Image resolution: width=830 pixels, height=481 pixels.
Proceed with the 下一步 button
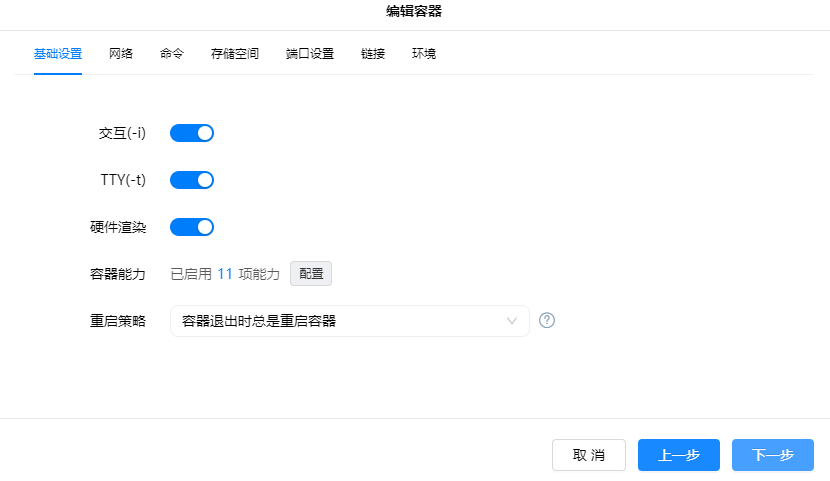[773, 455]
